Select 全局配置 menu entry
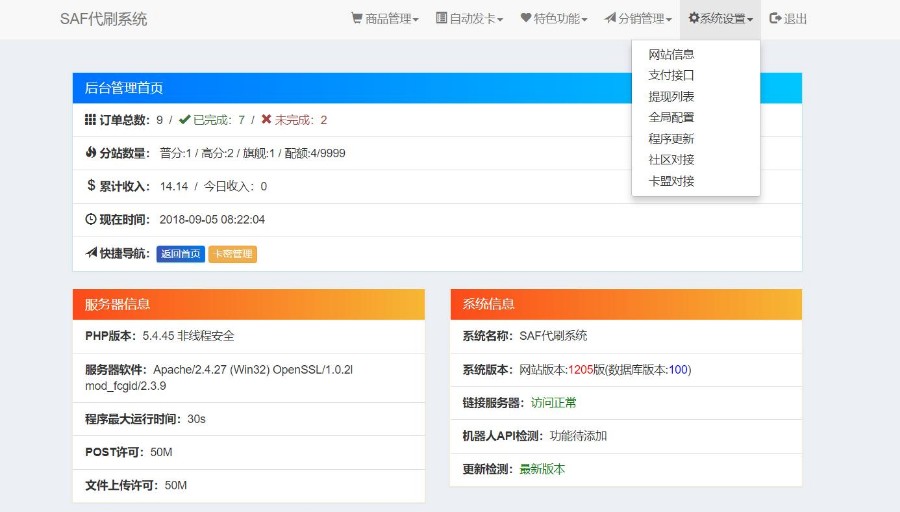The height and width of the screenshot is (512, 900). click(671, 117)
